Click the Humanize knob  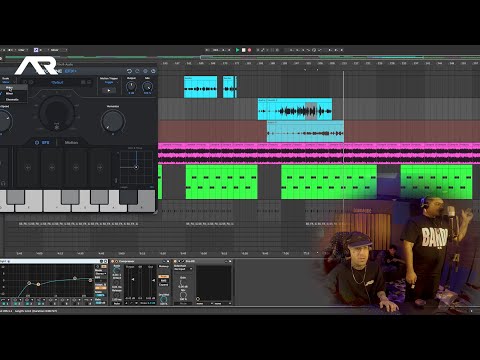tap(113, 121)
